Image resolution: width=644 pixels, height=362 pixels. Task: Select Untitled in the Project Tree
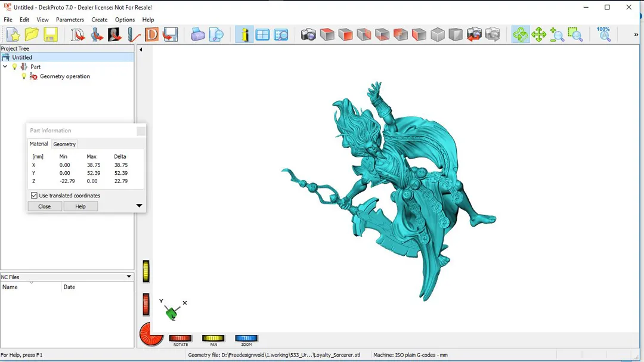(x=22, y=57)
